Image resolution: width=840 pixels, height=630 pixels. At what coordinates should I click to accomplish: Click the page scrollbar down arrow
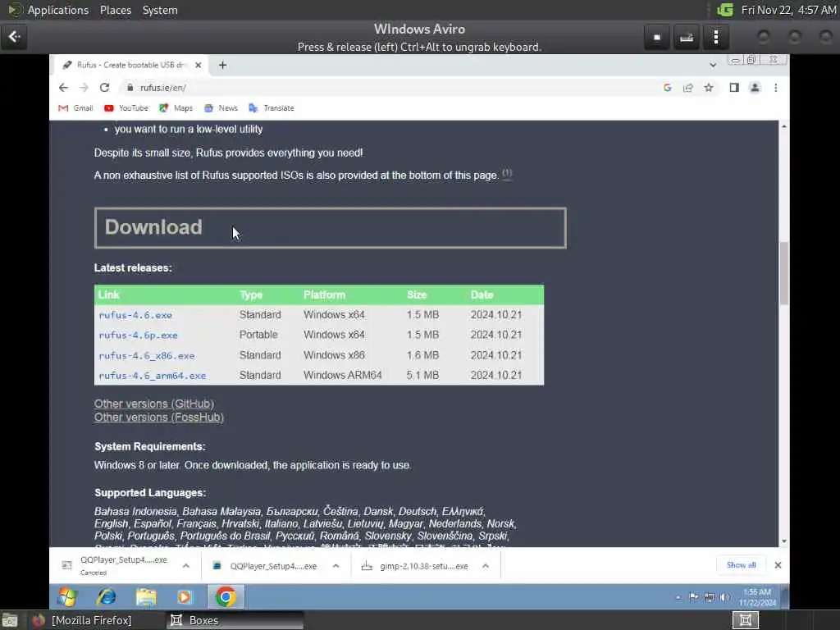tap(783, 541)
